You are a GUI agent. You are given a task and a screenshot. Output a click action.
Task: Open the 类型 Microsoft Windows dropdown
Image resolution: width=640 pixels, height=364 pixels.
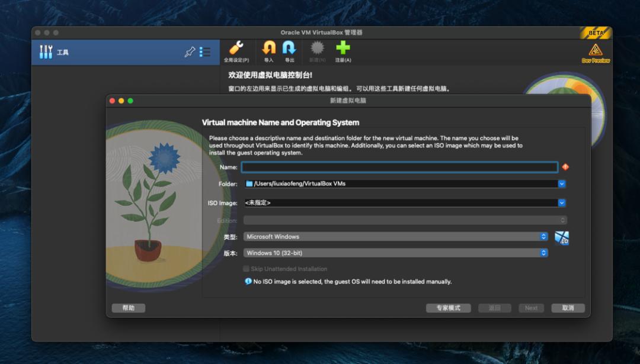(543, 237)
